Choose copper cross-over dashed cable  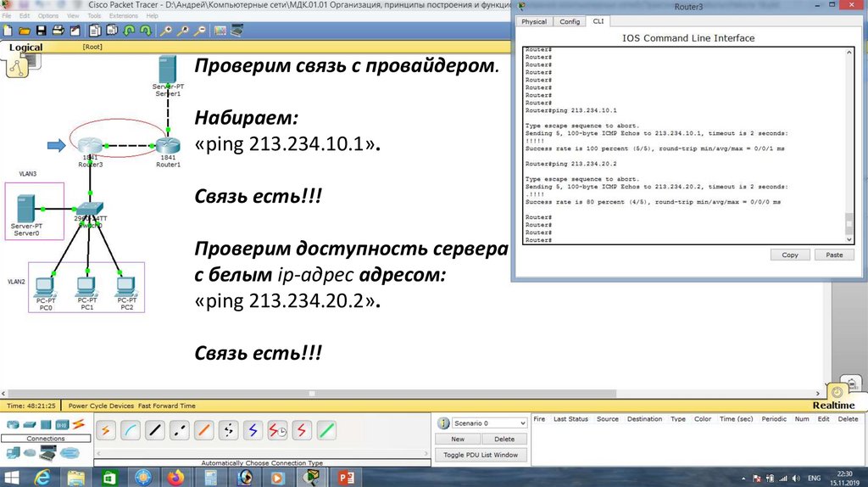coord(180,430)
